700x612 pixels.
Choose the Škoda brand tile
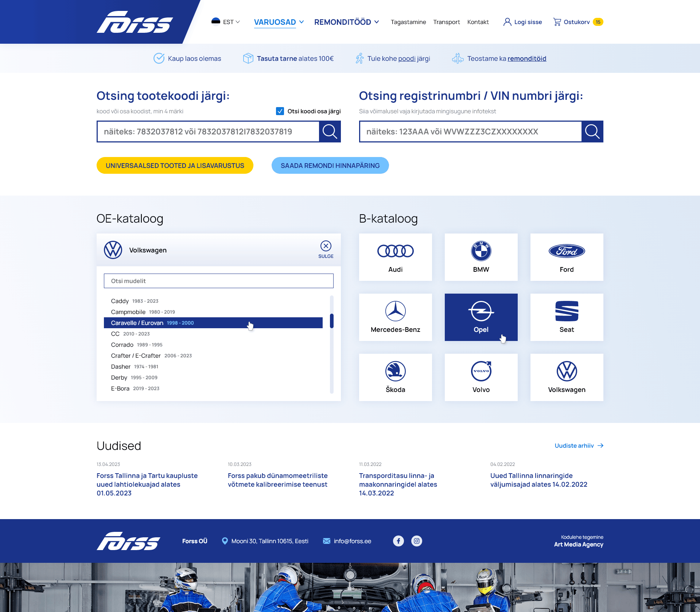(395, 377)
